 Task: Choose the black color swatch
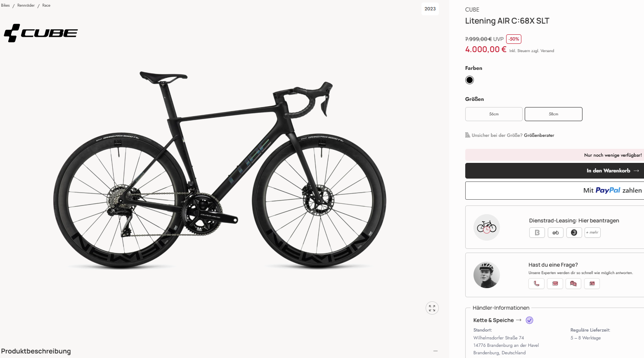(469, 80)
